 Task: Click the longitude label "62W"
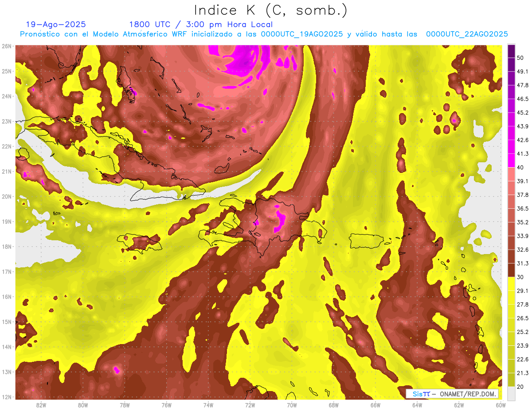click(459, 405)
